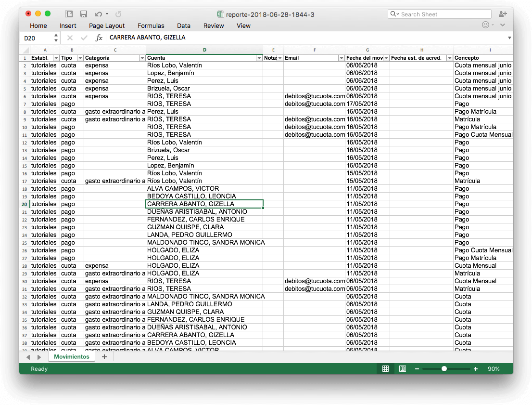Image resolution: width=532 pixels, height=405 pixels.
Task: Confirm the formula bar entry
Action: (84, 38)
